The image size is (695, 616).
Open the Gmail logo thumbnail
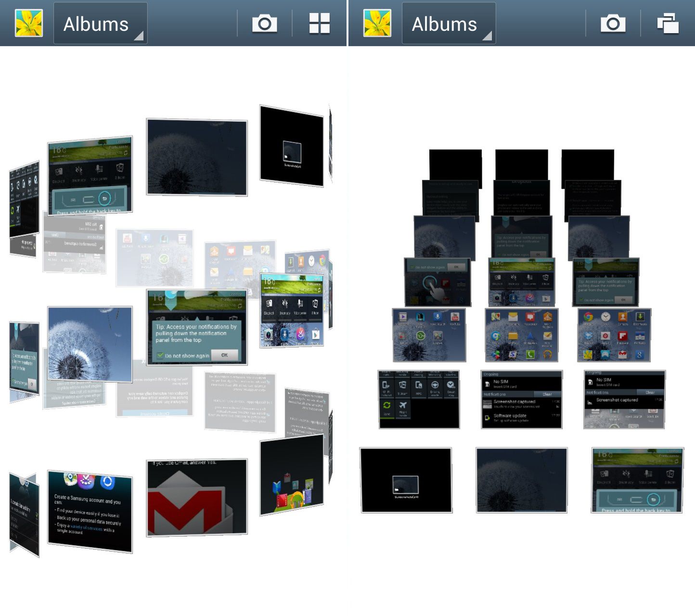[x=197, y=498]
